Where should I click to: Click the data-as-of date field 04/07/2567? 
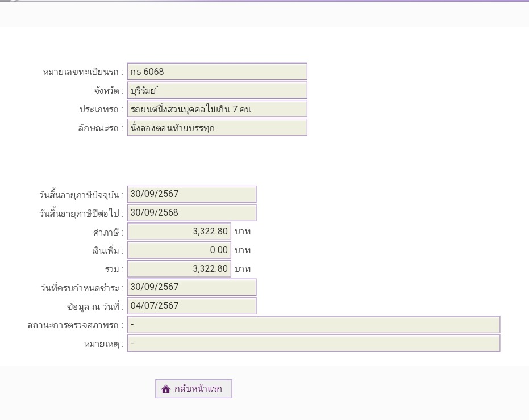191,306
